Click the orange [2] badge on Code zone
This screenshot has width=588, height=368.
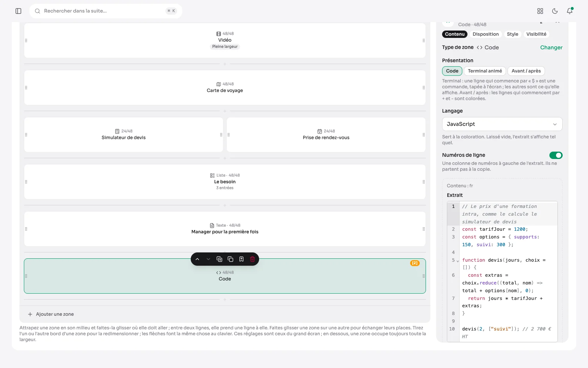coord(415,263)
